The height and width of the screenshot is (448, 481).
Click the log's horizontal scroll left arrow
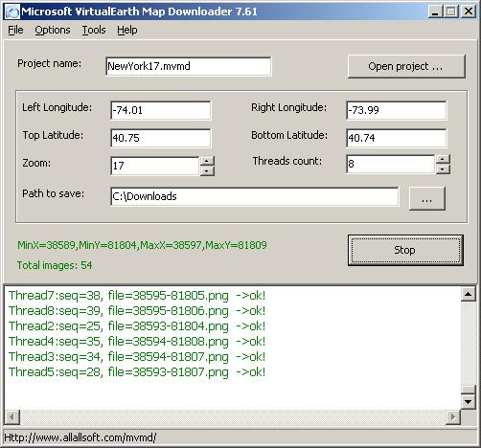(x=12, y=417)
